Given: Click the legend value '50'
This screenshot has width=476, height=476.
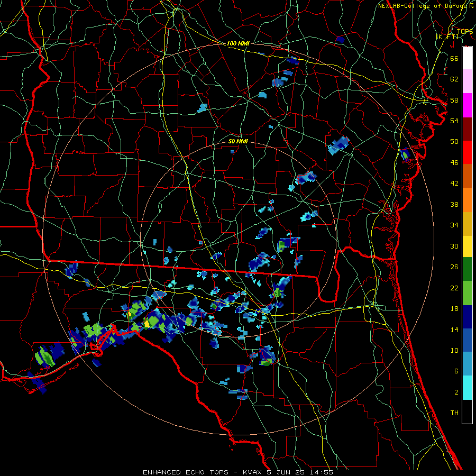Looking at the screenshot, I should [x=454, y=142].
